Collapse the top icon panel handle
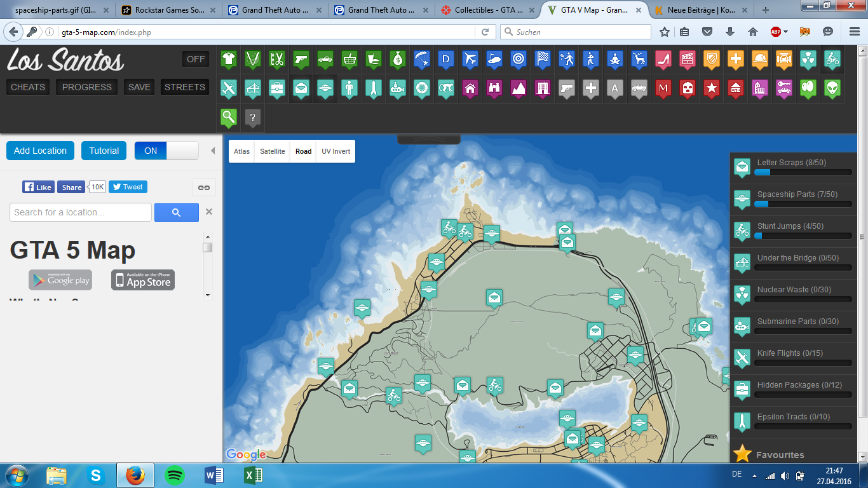This screenshot has width=868, height=488. (429, 139)
